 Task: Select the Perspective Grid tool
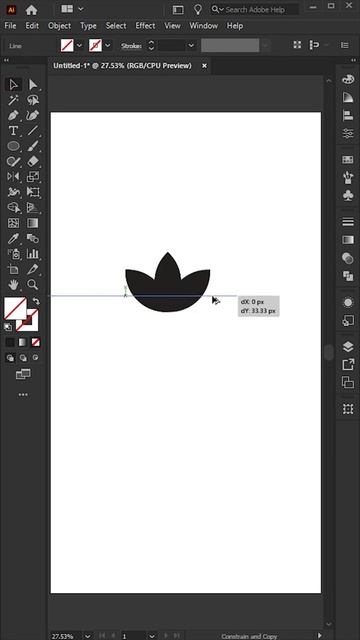[33, 207]
